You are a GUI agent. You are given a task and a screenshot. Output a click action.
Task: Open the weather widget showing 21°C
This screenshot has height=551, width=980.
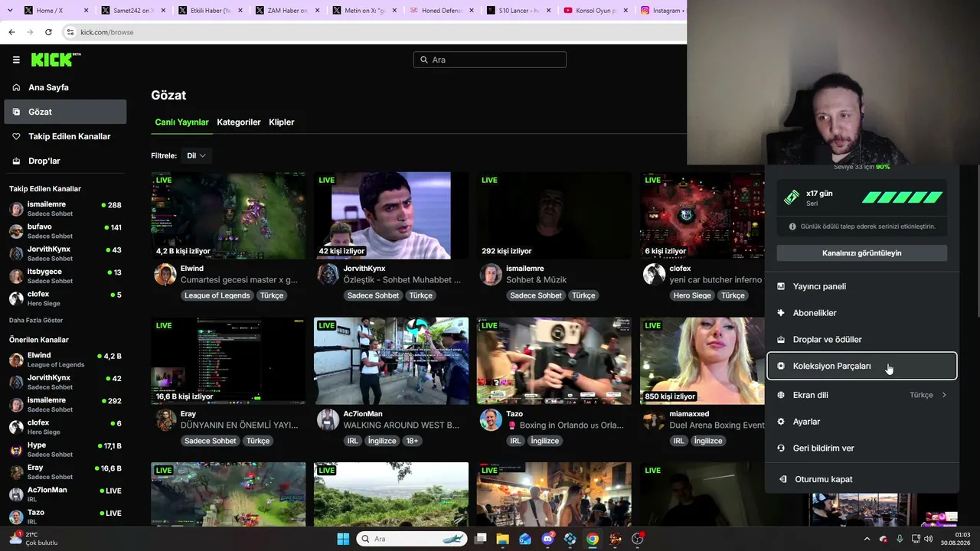click(34, 539)
